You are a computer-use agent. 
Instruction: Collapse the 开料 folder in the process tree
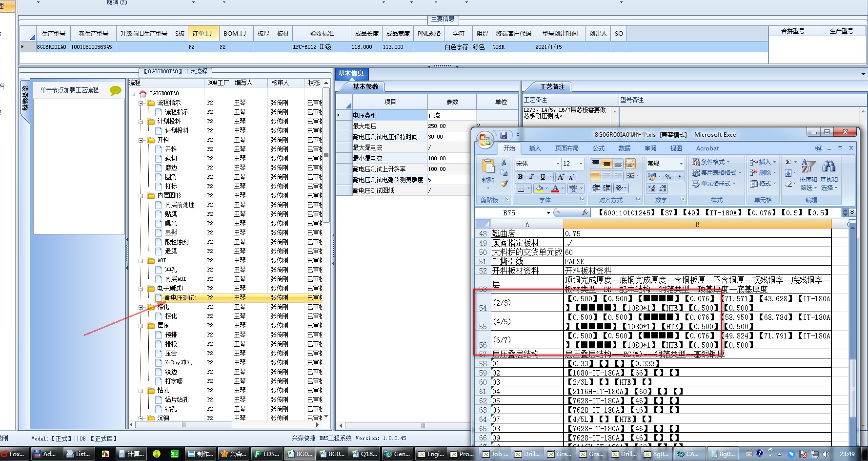[141, 140]
